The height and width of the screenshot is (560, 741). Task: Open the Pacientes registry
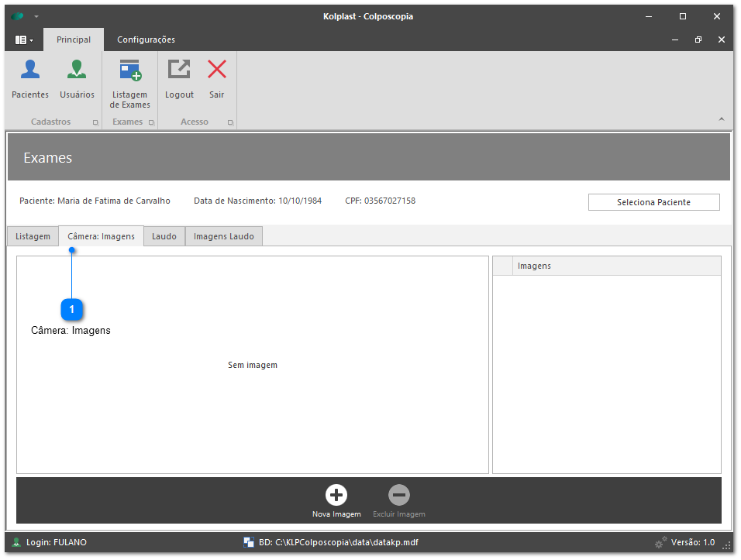click(30, 79)
